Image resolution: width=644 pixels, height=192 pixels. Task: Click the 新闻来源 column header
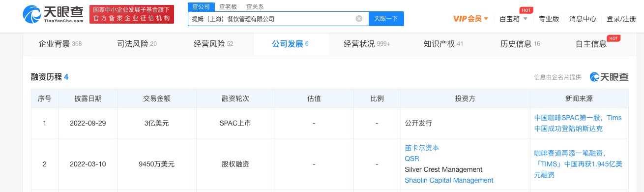(579, 98)
